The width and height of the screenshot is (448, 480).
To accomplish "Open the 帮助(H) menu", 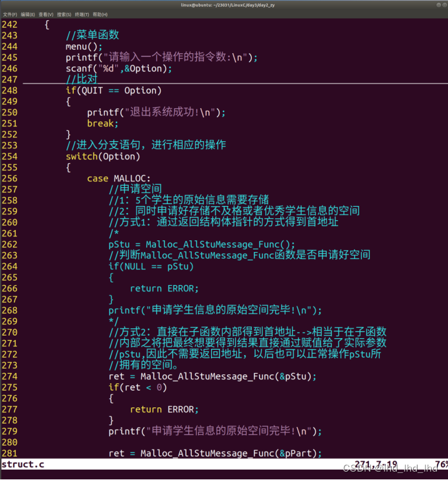I will (x=100, y=14).
